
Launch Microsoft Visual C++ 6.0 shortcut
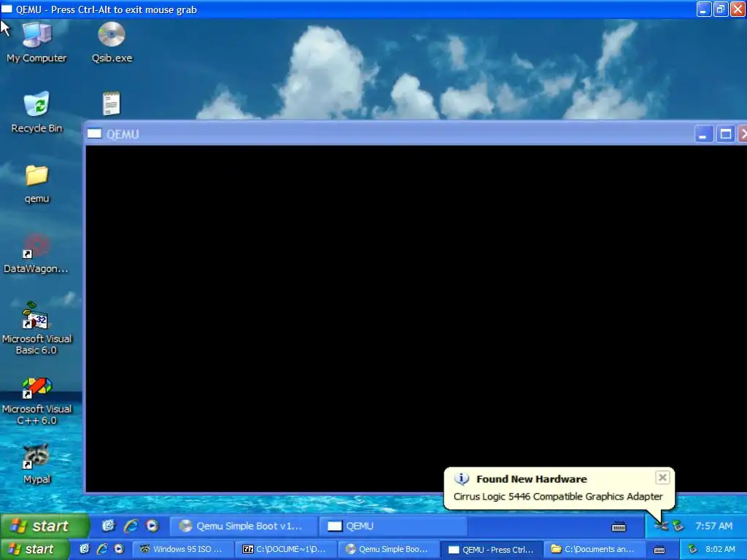36,401
